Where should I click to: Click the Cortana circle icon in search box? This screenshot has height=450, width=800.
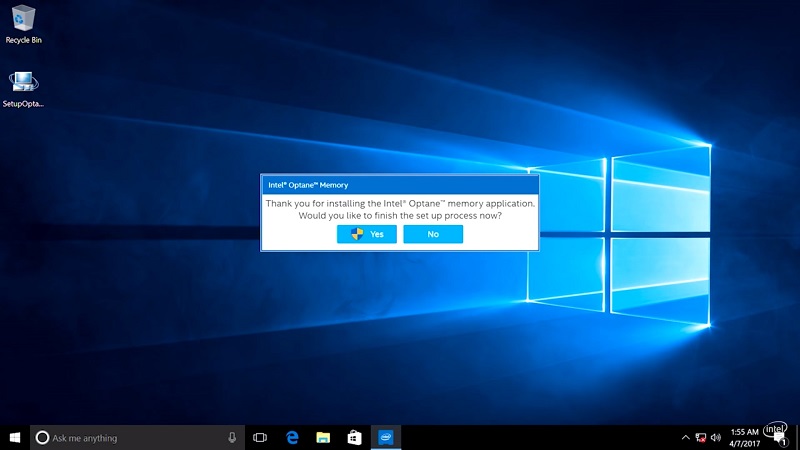tap(42, 438)
